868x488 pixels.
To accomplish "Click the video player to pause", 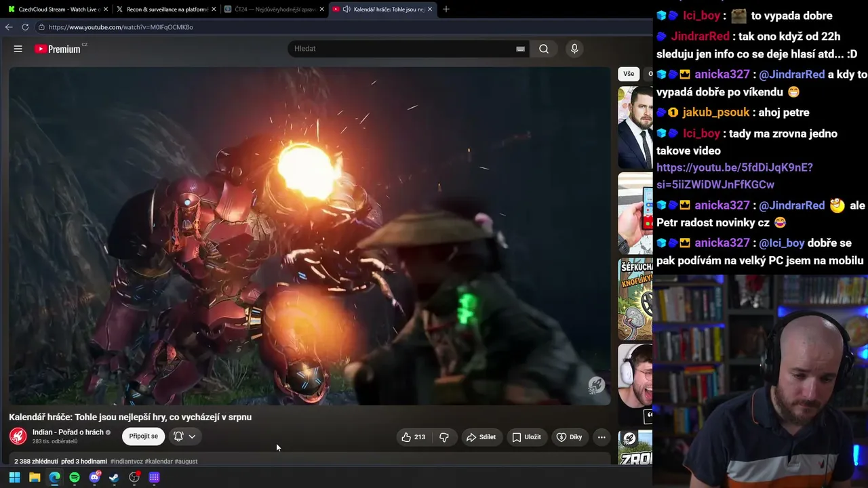I will 309,236.
